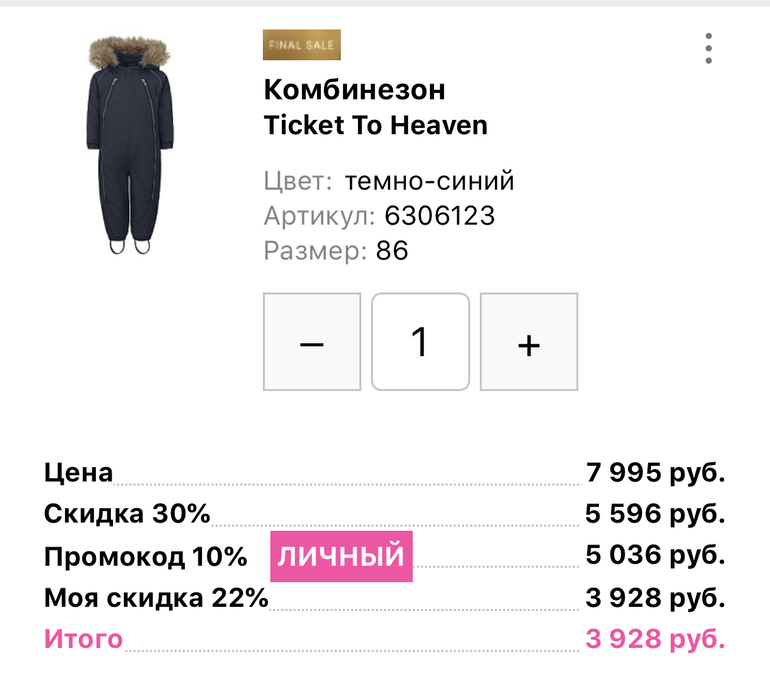Select the Размер 86 text
The image size is (770, 676).
pyautogui.click(x=336, y=250)
